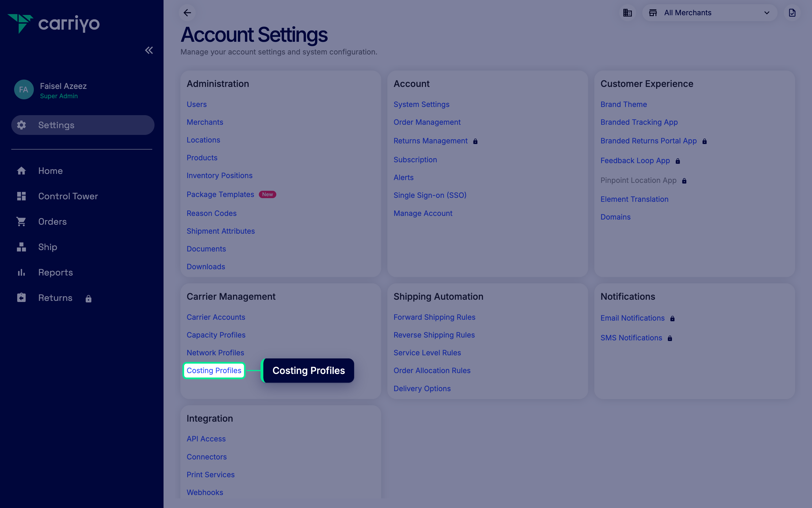The height and width of the screenshot is (508, 812).
Task: Open Delivery Options
Action: (422, 389)
